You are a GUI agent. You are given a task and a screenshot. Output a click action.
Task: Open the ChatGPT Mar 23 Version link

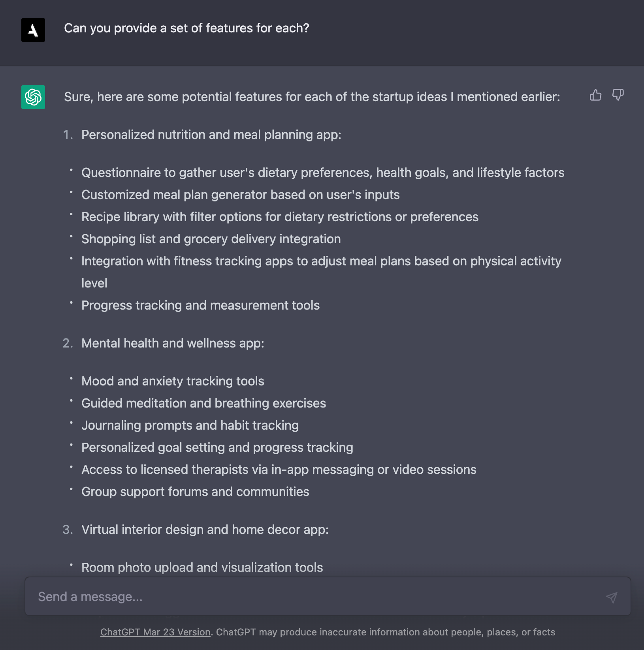pyautogui.click(x=155, y=632)
